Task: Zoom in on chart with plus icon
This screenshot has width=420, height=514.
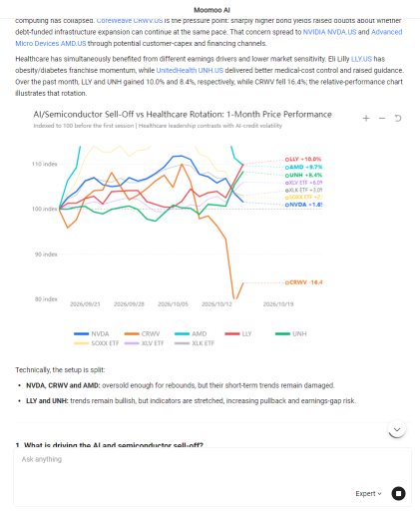Action: pos(366,118)
